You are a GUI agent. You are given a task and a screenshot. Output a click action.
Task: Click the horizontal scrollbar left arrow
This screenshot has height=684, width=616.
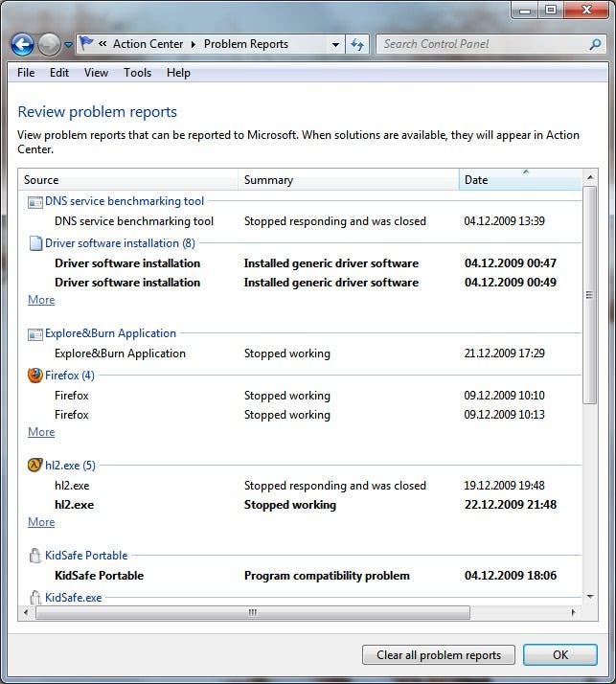pos(26,612)
